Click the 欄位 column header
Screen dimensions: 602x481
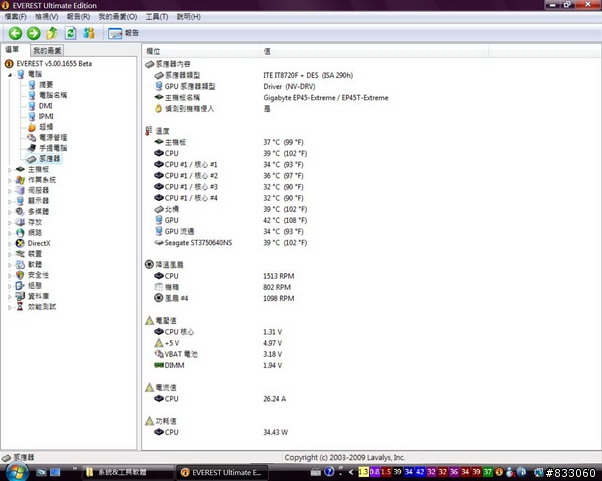[x=201, y=51]
